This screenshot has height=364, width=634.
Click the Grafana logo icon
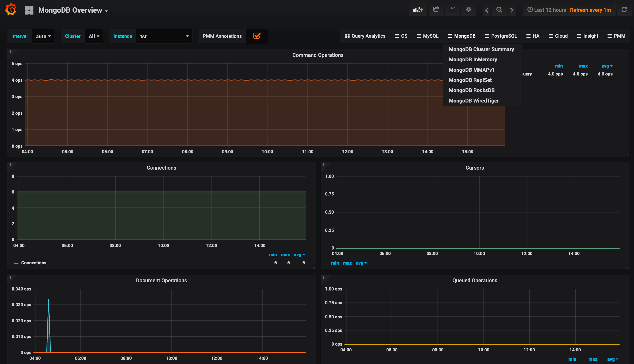click(x=10, y=10)
